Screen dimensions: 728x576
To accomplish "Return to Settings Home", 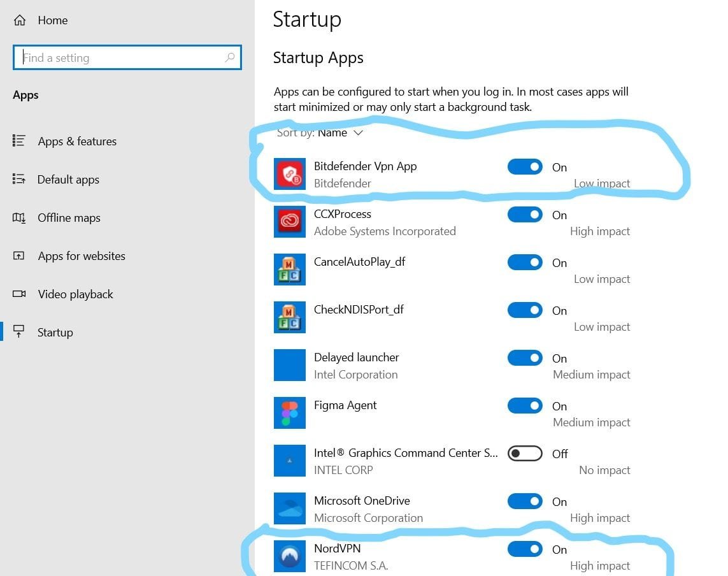I will (52, 20).
